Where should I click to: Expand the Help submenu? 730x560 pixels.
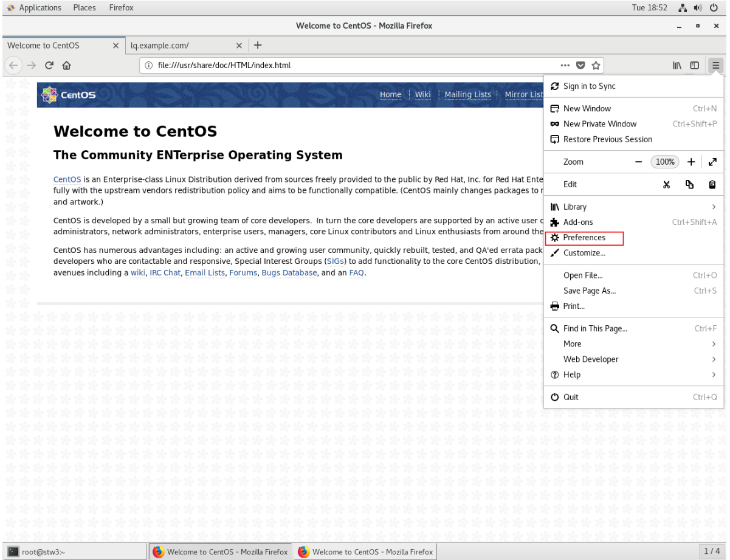(634, 375)
